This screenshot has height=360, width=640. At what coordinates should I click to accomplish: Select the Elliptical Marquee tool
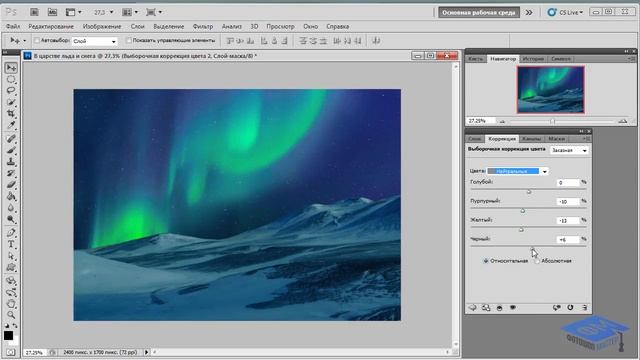[x=11, y=79]
